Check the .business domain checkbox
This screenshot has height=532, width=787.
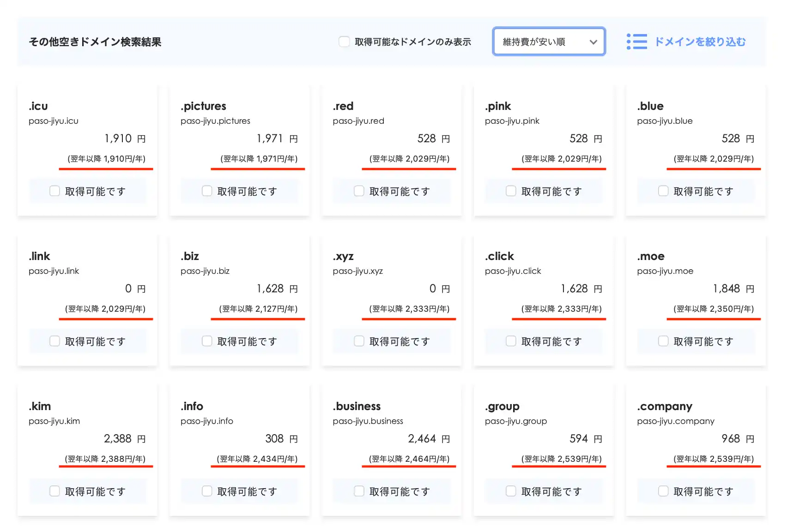[x=359, y=491]
